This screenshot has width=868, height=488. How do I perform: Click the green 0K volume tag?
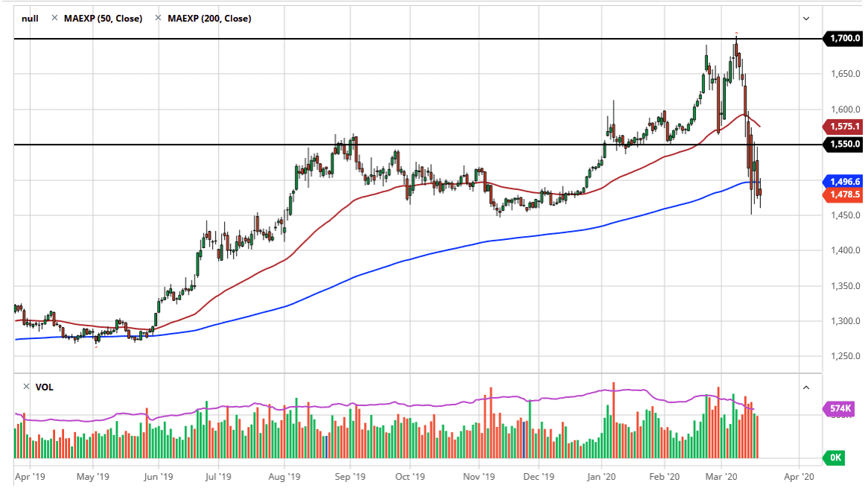coord(835,457)
